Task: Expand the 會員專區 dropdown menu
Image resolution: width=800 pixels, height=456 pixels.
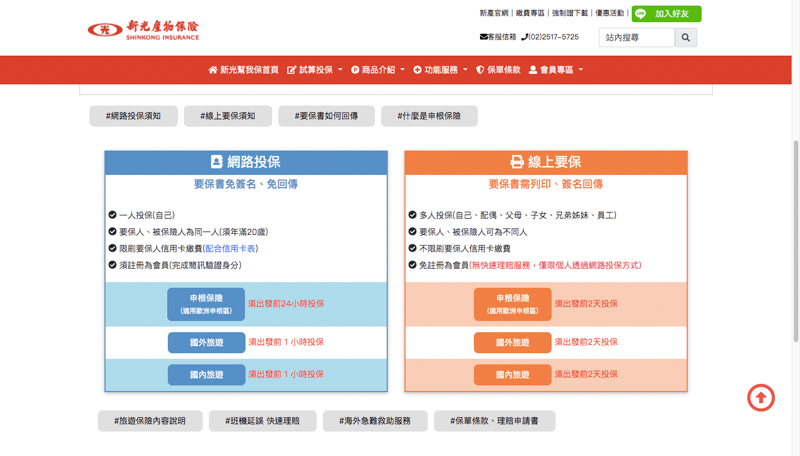Action: point(556,70)
